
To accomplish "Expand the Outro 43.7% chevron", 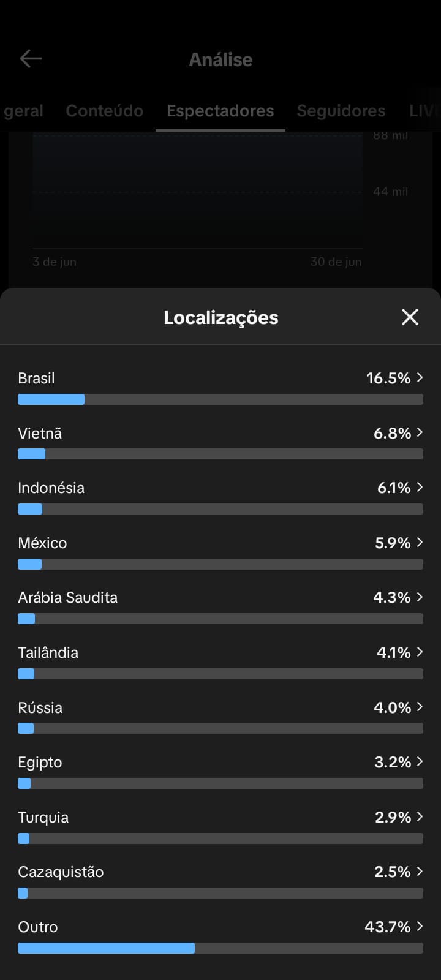I will 420,927.
